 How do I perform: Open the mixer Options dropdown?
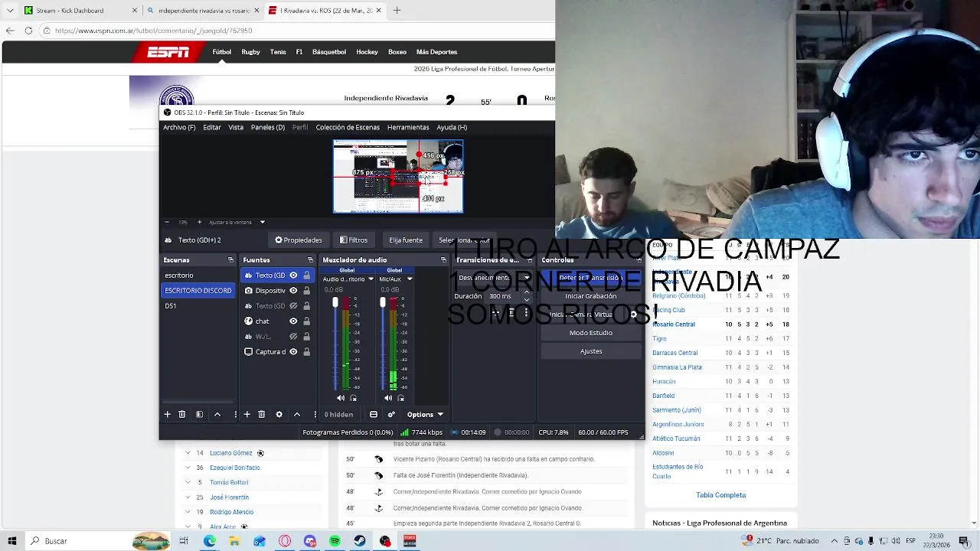click(x=425, y=414)
